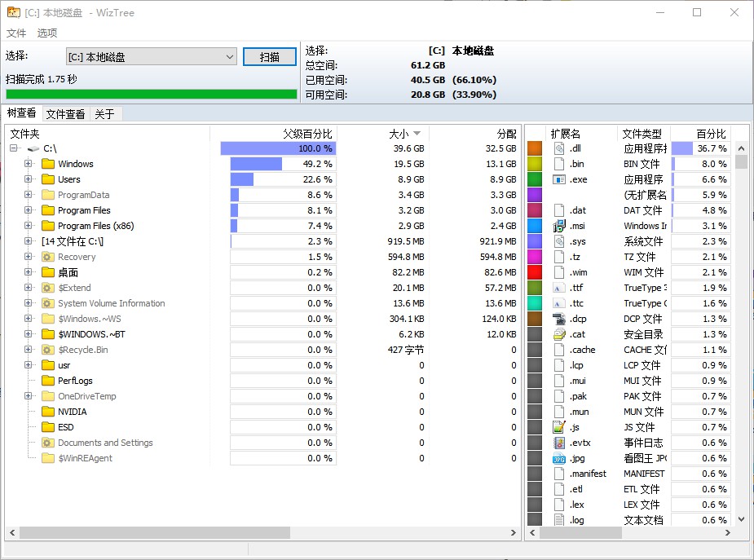This screenshot has width=754, height=560.
Task: Click the C:\ drive icon in tree
Action: click(x=33, y=148)
